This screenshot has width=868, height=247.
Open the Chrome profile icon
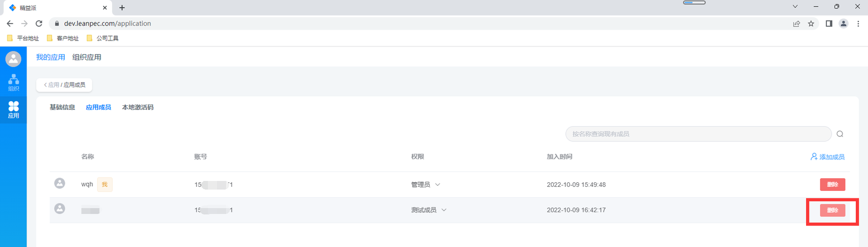click(844, 24)
